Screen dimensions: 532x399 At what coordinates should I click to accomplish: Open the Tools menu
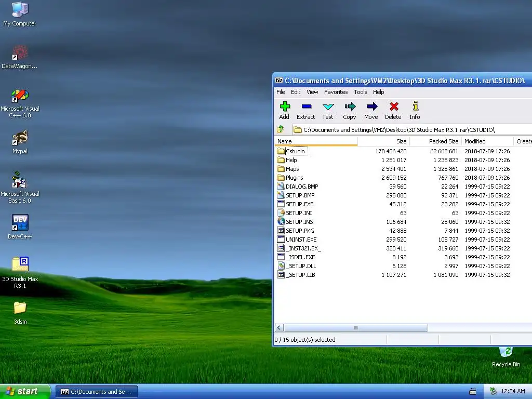[x=361, y=92]
